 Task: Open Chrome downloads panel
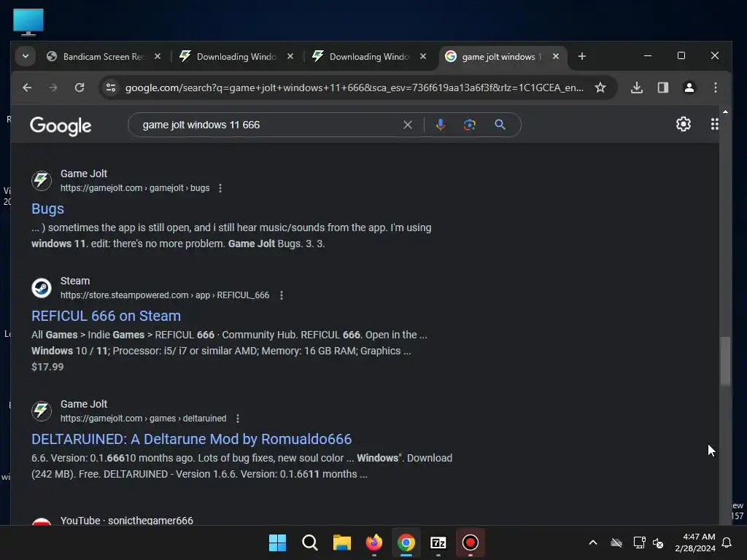coord(637,87)
